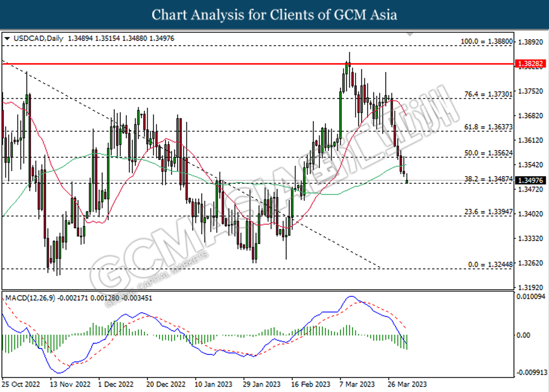This screenshot has width=549, height=392.
Task: Click the 26 Mar 2023 date label
Action: coord(407,384)
